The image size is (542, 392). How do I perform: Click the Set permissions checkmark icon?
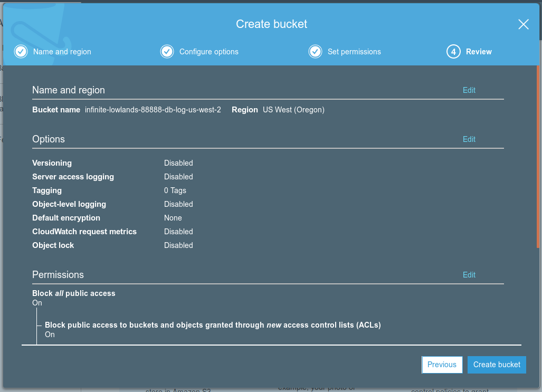(315, 52)
